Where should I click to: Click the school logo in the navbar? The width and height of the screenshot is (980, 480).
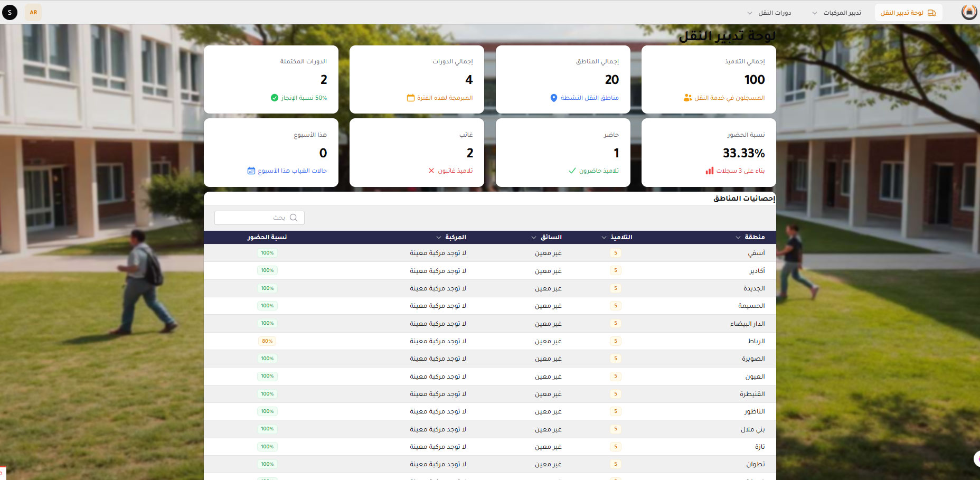pos(969,12)
